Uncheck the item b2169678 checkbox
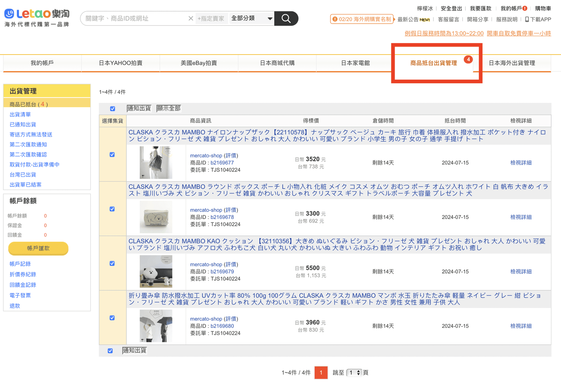Image resolution: width=561 pixels, height=392 pixels. click(112, 209)
